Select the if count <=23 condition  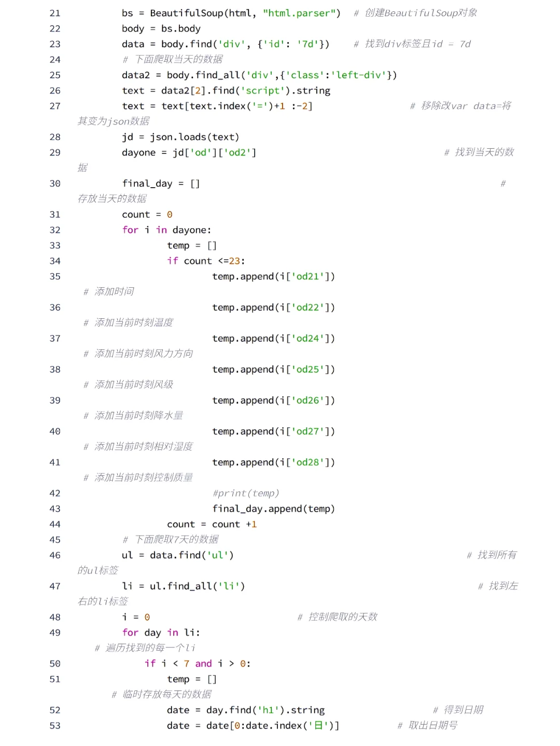pyautogui.click(x=205, y=261)
